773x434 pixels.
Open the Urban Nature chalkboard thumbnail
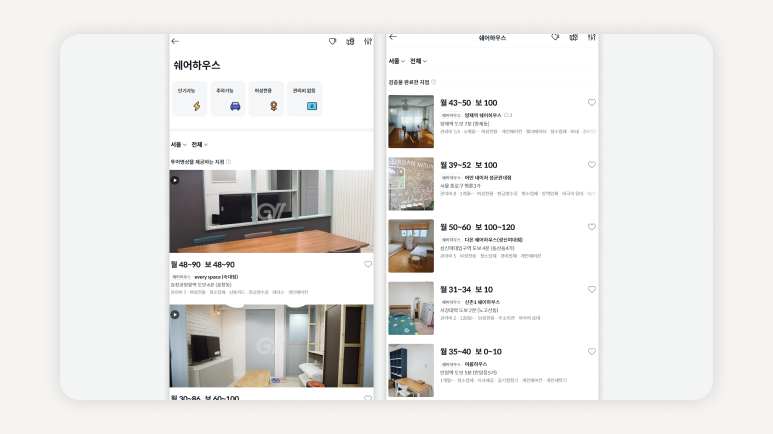[x=411, y=184]
